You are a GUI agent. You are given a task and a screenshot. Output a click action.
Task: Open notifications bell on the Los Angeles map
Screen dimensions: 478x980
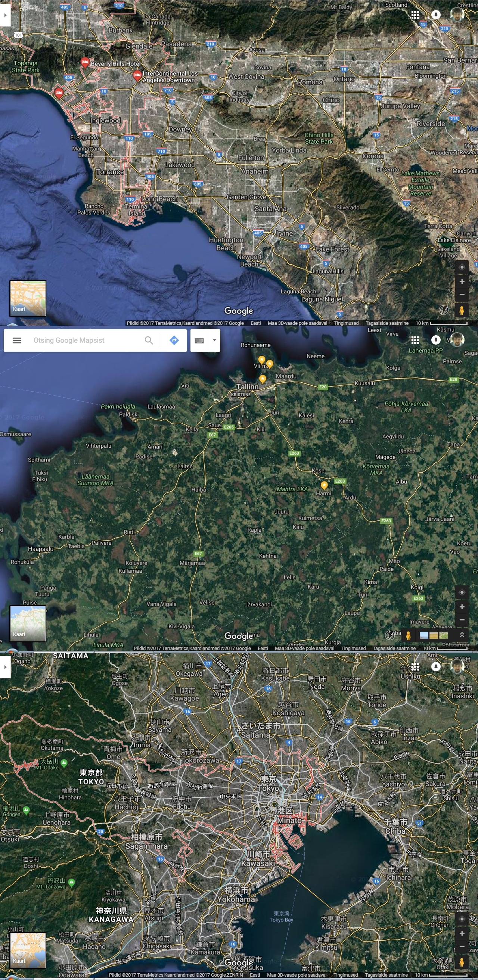(x=436, y=15)
